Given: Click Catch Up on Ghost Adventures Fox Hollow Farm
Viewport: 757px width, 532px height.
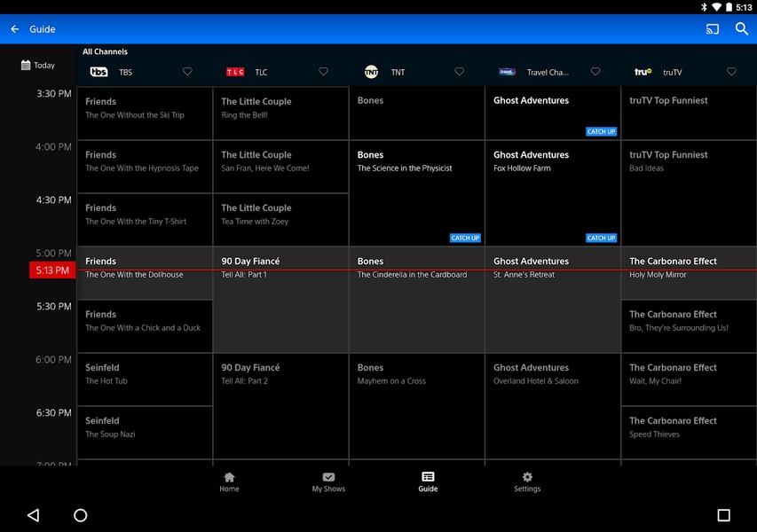Looking at the screenshot, I should [x=601, y=238].
